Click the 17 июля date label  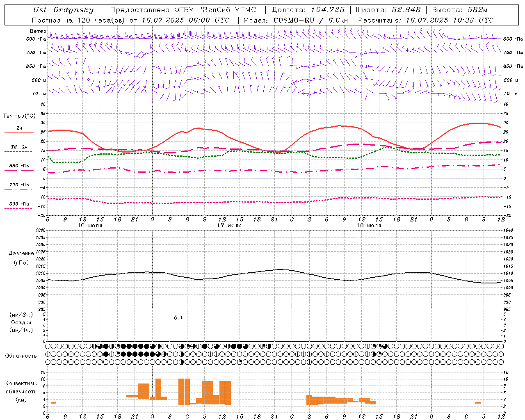[229, 225]
